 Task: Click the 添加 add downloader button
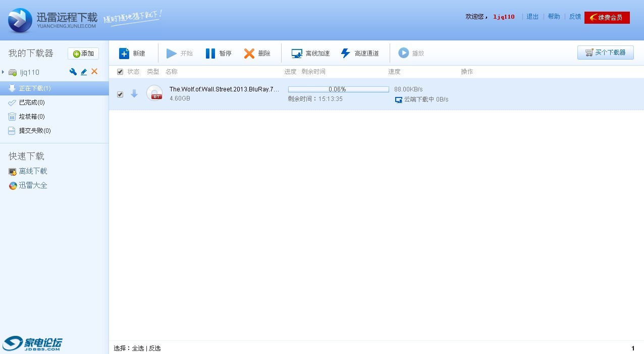pos(83,54)
